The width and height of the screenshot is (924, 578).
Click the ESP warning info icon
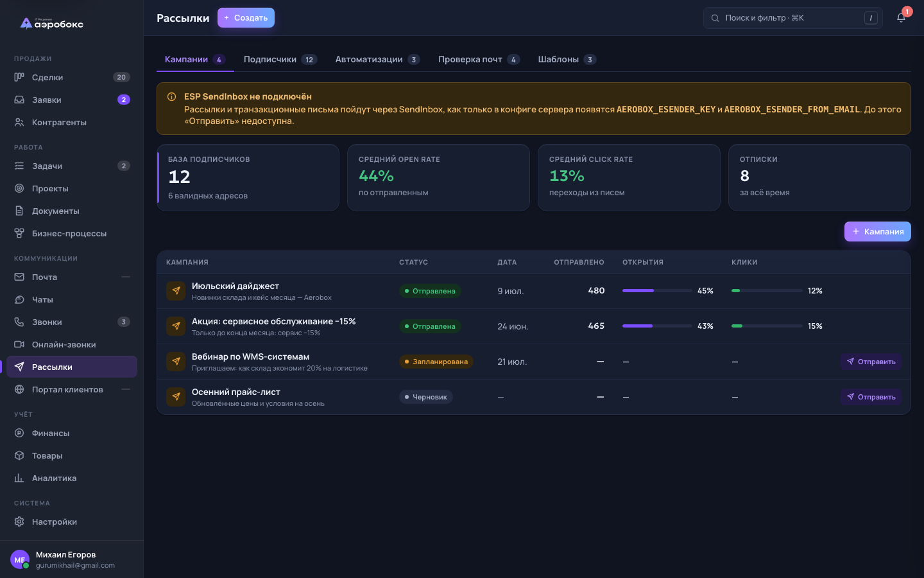click(x=171, y=97)
